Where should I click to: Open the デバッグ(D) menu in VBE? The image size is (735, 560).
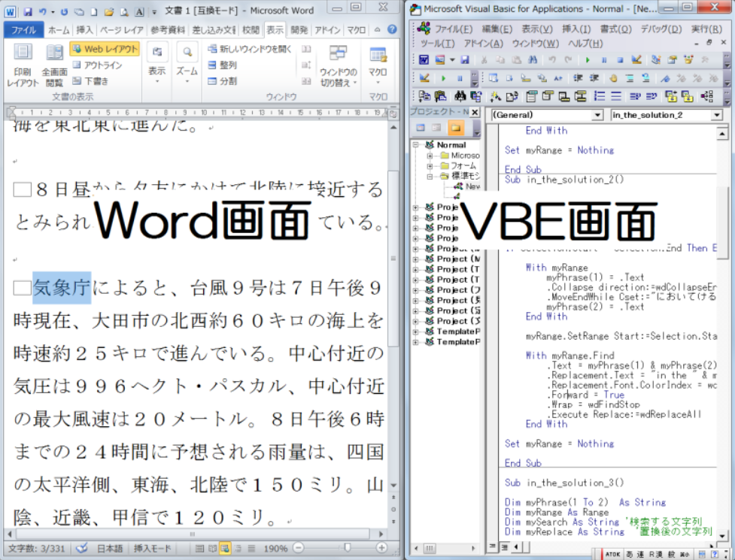pos(660,29)
